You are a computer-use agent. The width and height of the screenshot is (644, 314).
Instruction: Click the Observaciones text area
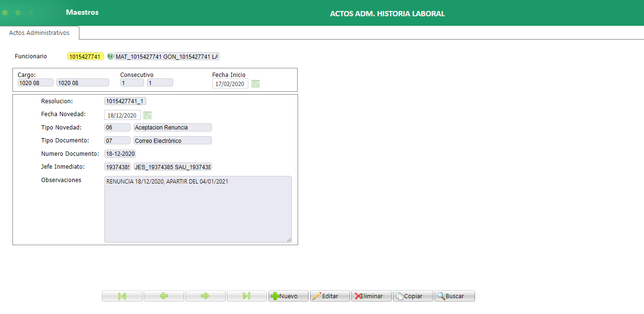(x=198, y=209)
